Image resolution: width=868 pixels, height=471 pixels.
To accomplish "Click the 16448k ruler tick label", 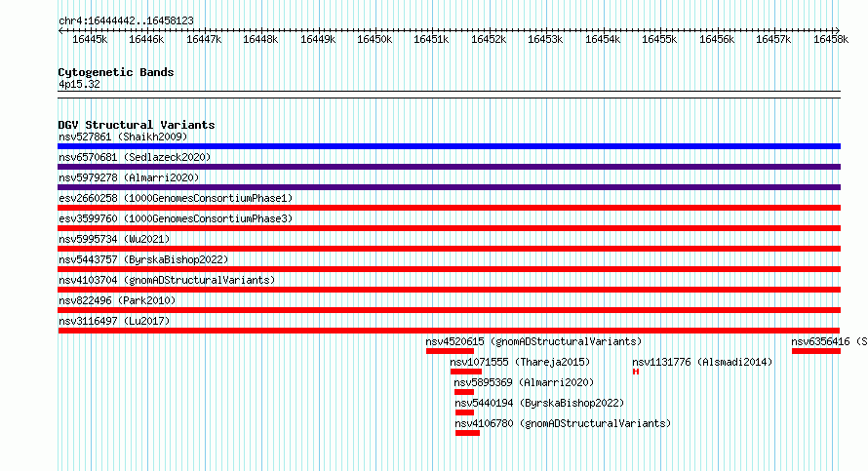I will click(260, 39).
